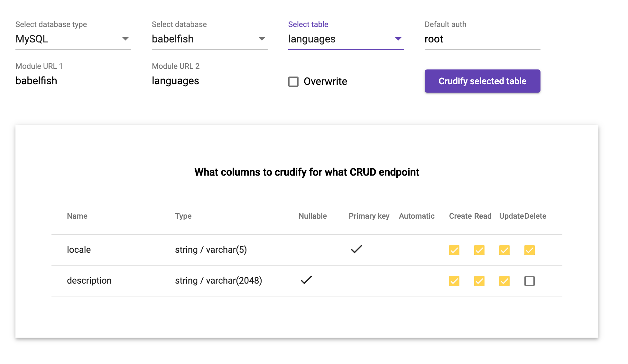Expand the Select database dropdown arrow
Image resolution: width=628 pixels, height=364 pixels.
pyautogui.click(x=262, y=39)
